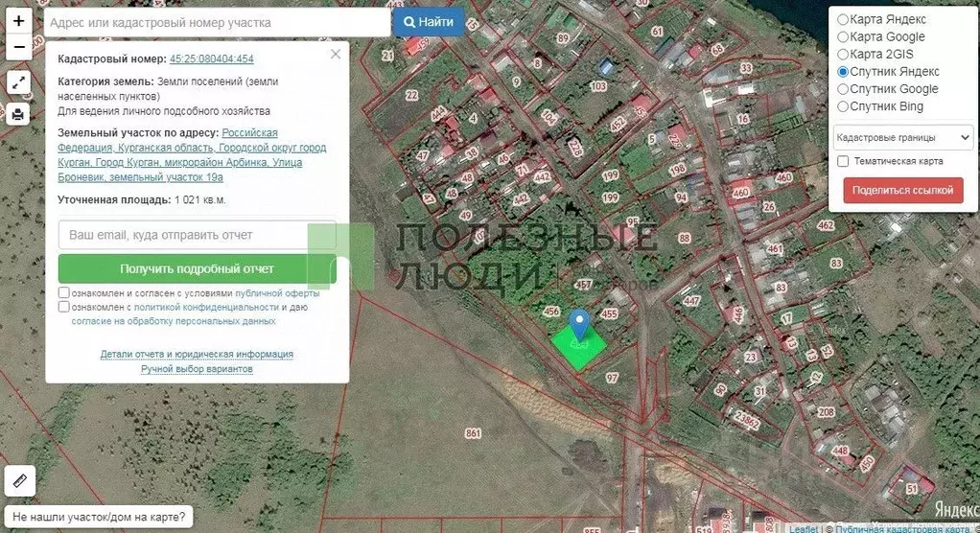Check the privacy policy consent checkbox

pos(63,307)
